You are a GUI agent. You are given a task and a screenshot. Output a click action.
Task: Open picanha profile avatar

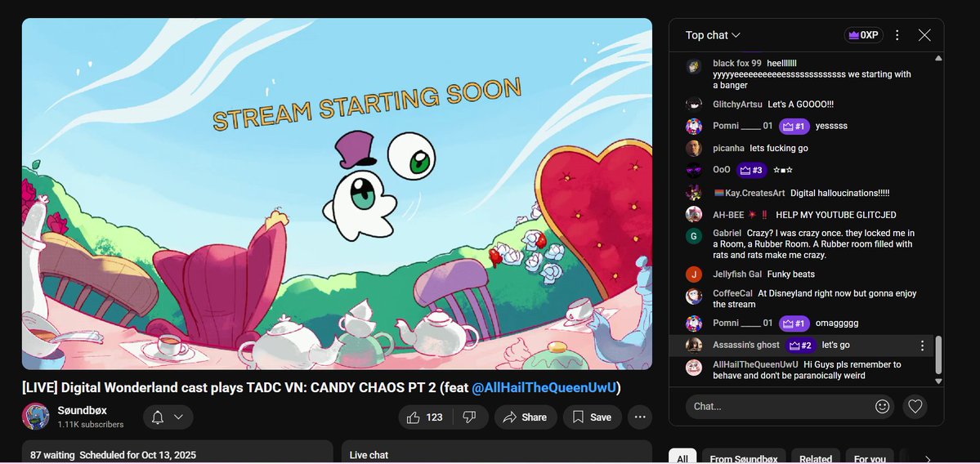[694, 148]
